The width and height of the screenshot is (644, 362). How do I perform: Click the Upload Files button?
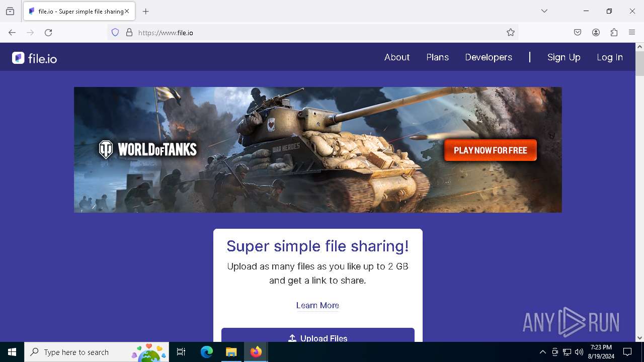click(318, 336)
